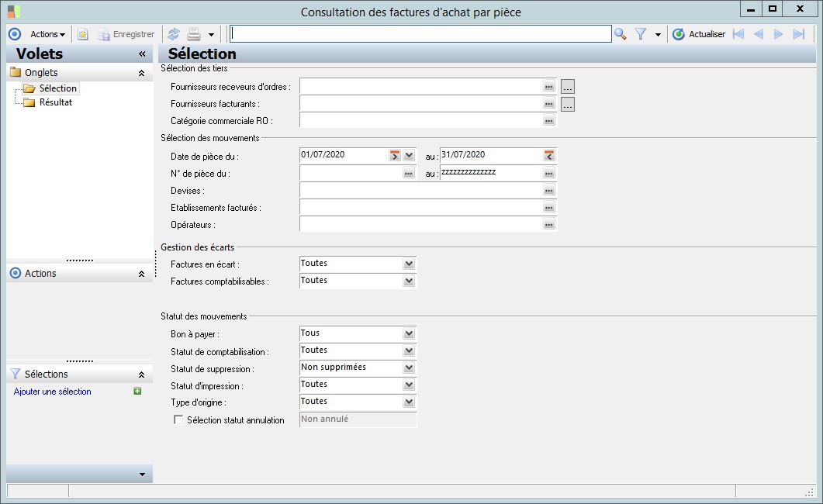Collapse the Onglets section
The width and height of the screenshot is (823, 504).
click(x=141, y=73)
